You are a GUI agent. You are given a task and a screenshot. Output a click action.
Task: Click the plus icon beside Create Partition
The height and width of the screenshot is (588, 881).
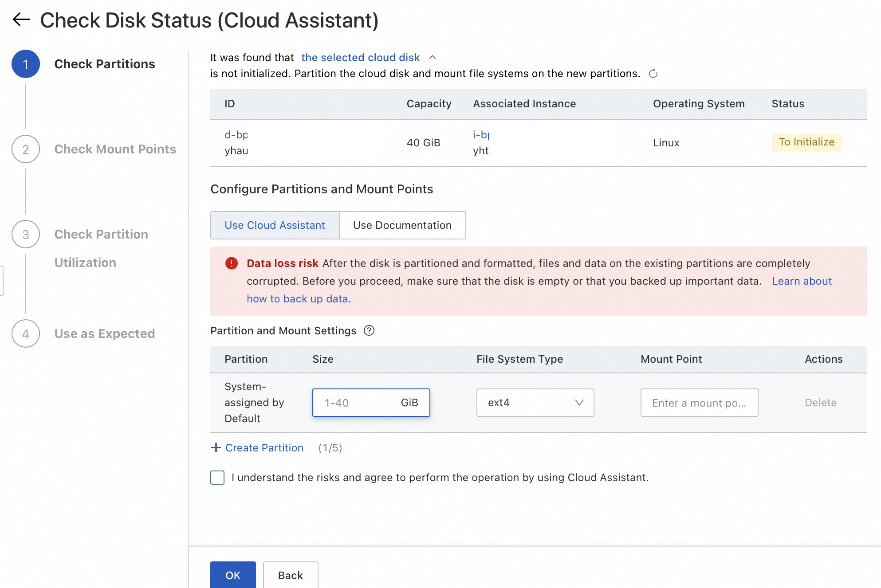[216, 447]
